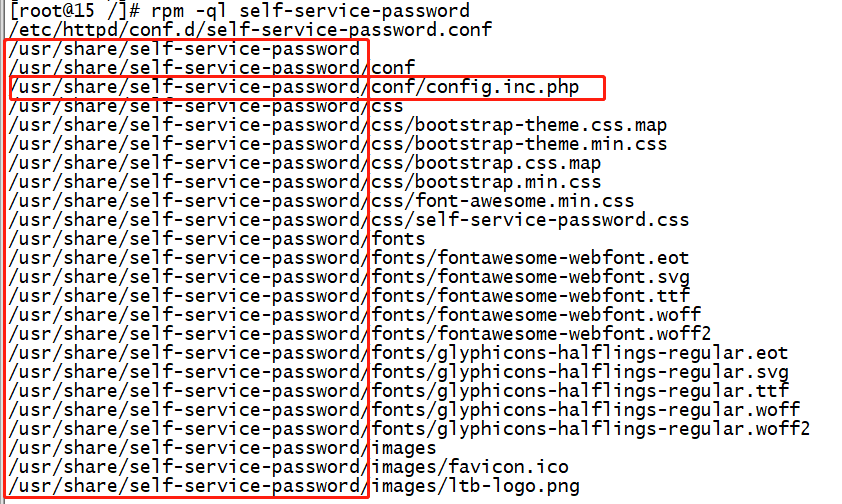The image size is (842, 504).
Task: Click the glyphicons-halflings-regular.svg line
Action: pos(399,372)
